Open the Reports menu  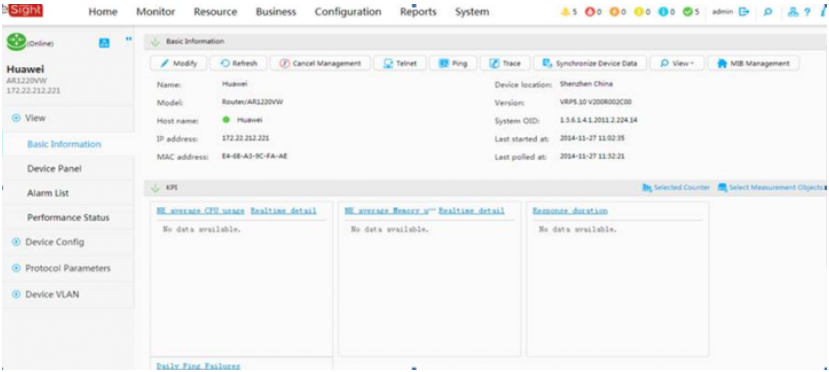(x=419, y=12)
